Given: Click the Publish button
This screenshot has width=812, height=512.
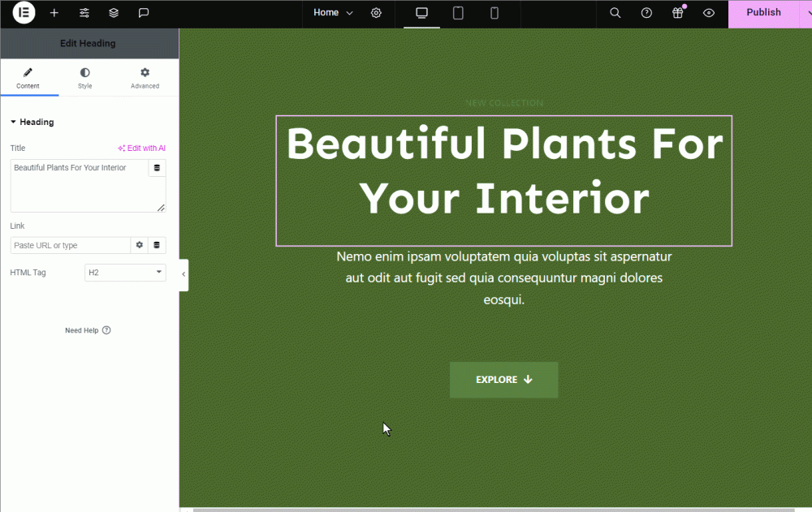Looking at the screenshot, I should 763,13.
